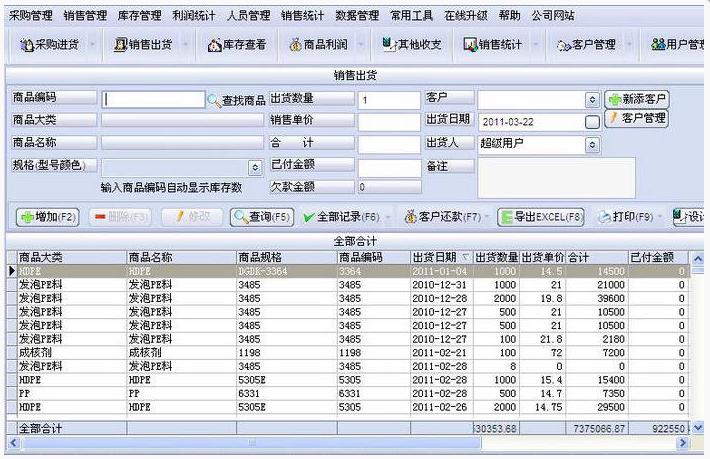Click the 打印(F9) printer button
Screen dimensions: 710x459
pos(625,217)
